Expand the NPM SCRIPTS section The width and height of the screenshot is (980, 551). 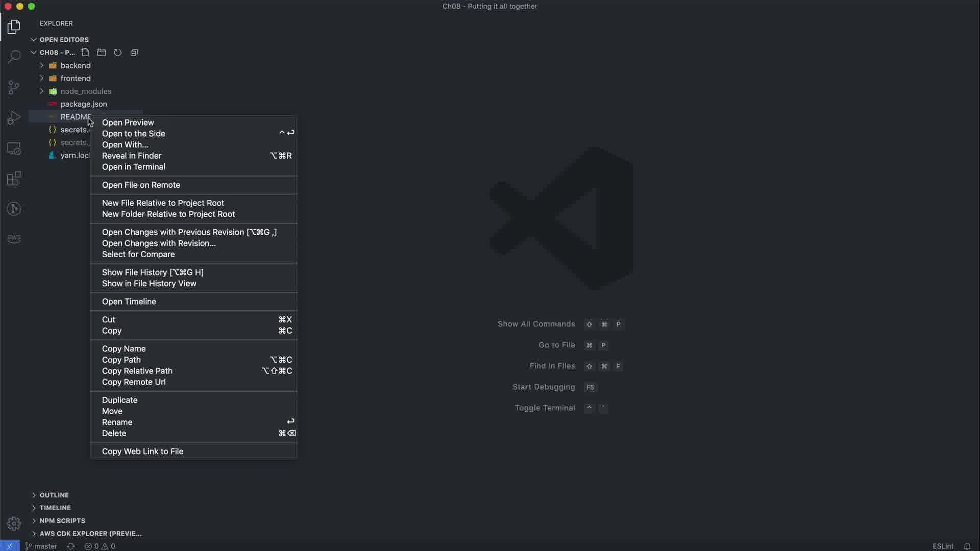[62, 520]
